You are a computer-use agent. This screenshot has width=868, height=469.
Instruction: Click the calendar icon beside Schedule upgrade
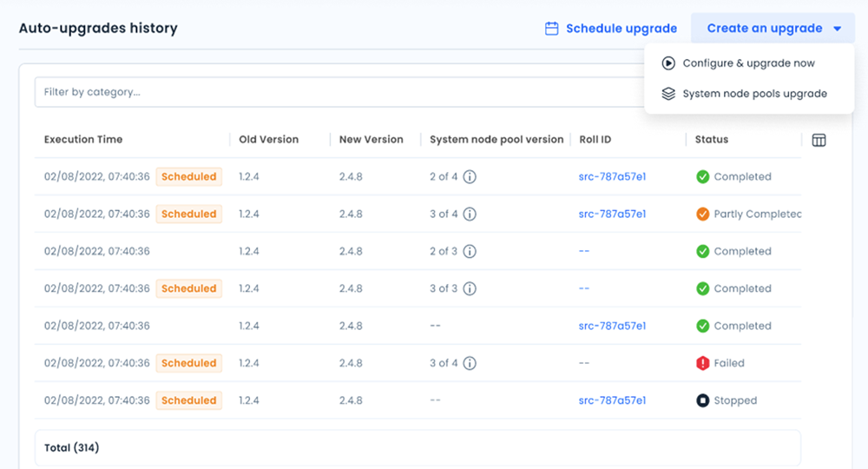(x=551, y=29)
